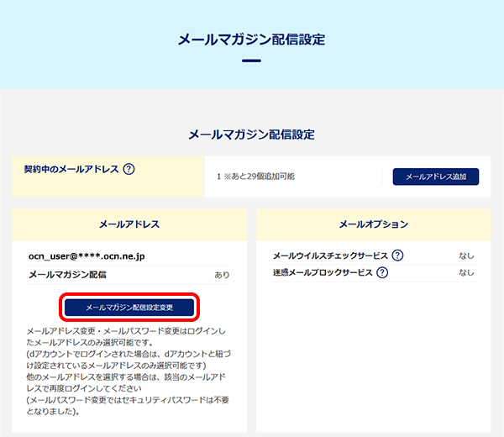Viewport: 504px width, 437px height.
Task: Open help icon beside 契約中のメールアドレス
Action: pyautogui.click(x=129, y=169)
